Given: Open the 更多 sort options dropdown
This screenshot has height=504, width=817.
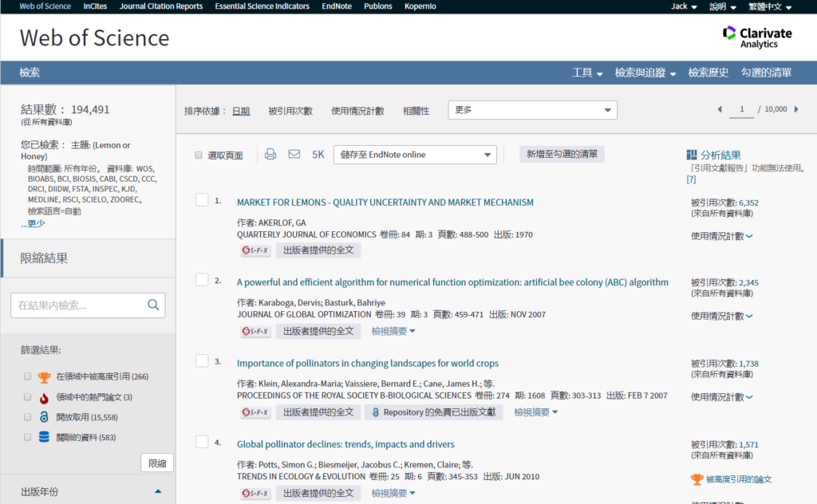Looking at the screenshot, I should pyautogui.click(x=532, y=110).
